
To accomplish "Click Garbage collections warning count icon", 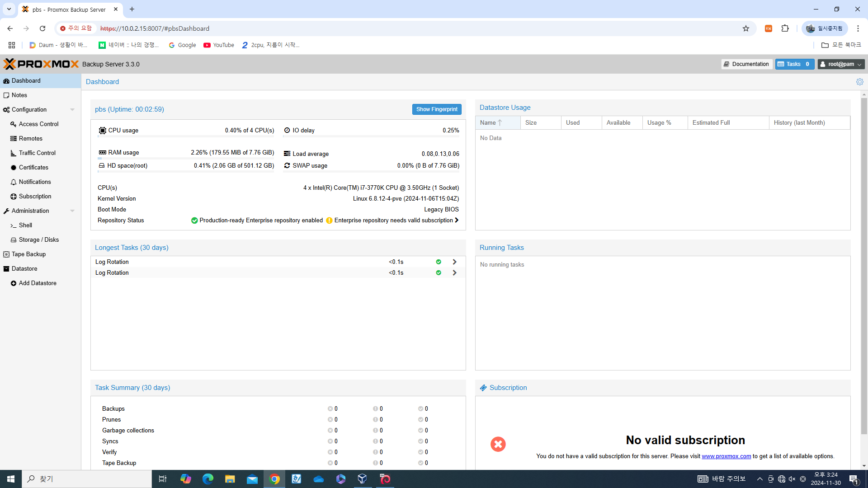I will coord(375,431).
